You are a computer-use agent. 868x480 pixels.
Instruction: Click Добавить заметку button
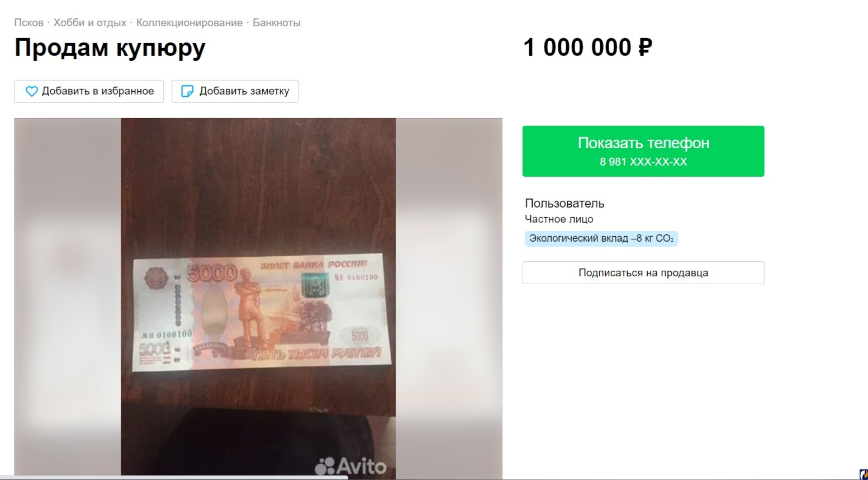pos(235,91)
